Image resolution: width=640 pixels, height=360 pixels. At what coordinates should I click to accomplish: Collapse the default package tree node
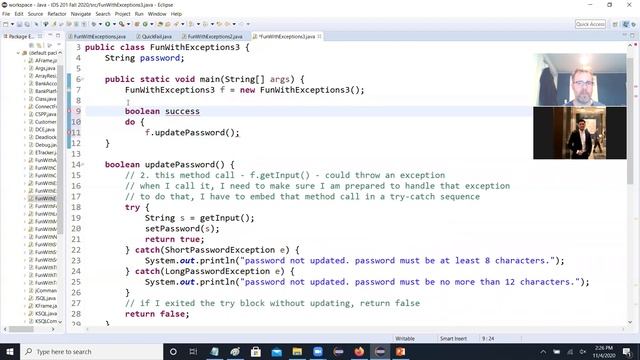(18, 53)
